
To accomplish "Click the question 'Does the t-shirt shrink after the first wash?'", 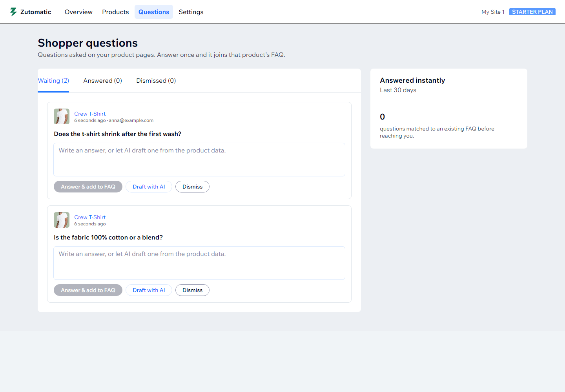I will coord(118,134).
